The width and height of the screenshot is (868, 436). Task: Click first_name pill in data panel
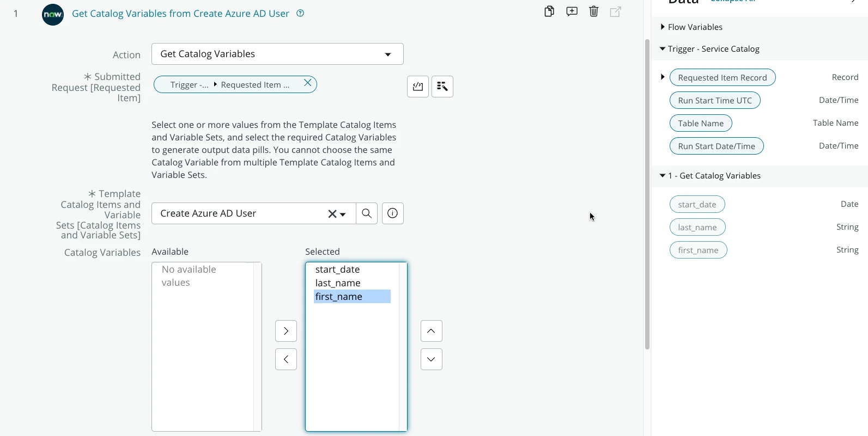click(x=698, y=250)
